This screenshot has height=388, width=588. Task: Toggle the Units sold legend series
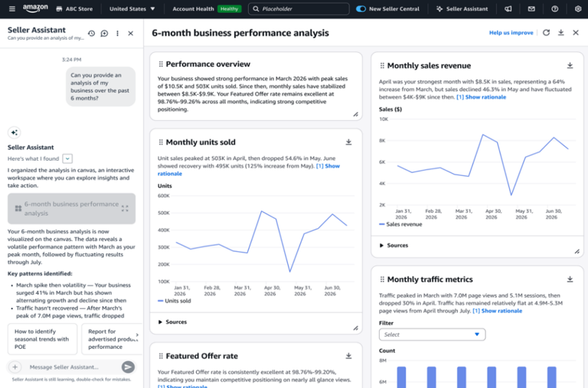coord(175,301)
